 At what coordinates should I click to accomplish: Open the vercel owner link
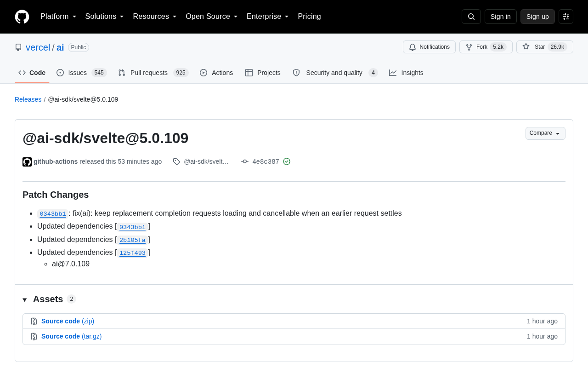tap(38, 47)
